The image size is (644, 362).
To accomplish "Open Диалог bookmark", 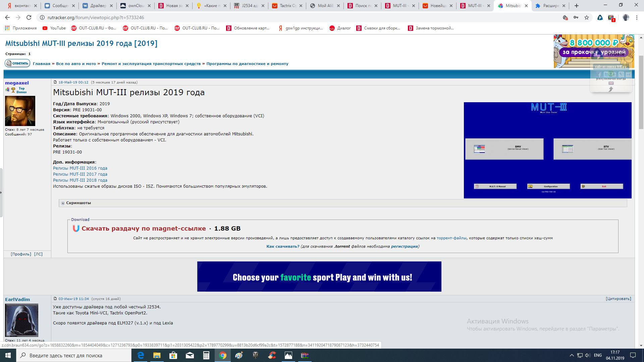I will 340,28.
